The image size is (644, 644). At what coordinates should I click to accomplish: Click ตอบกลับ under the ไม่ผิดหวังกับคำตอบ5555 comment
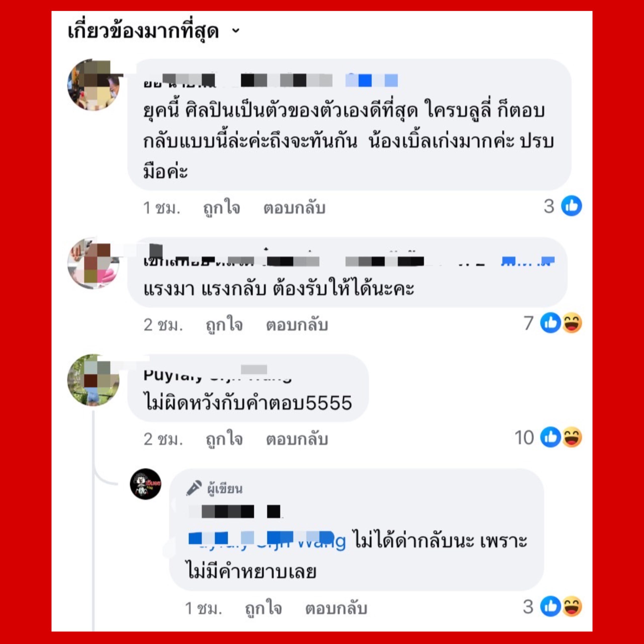click(297, 439)
